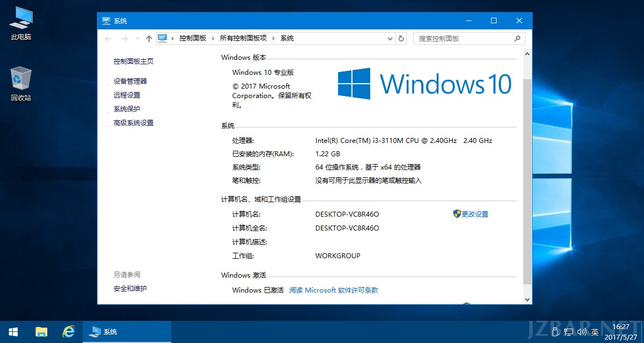Activate the 系统 taskbar window button
644x343 pixels.
point(127,332)
